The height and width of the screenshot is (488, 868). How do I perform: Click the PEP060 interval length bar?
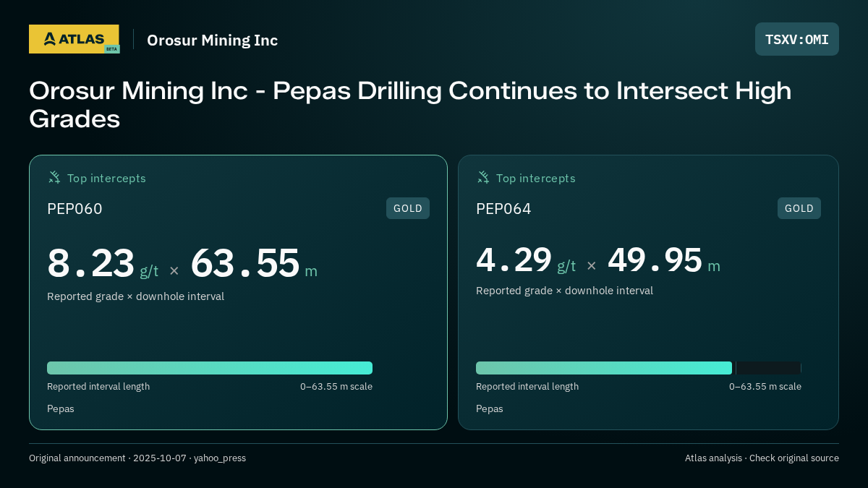pyautogui.click(x=210, y=368)
